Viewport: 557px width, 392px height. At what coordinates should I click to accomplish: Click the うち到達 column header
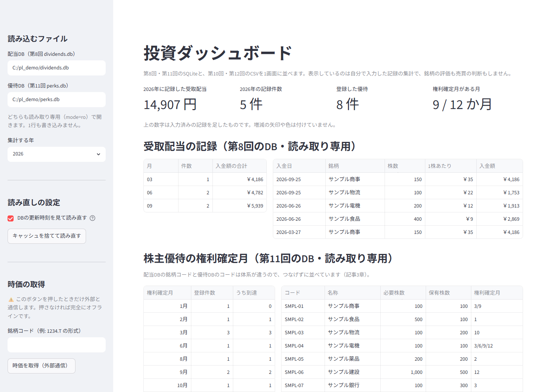tap(254, 293)
